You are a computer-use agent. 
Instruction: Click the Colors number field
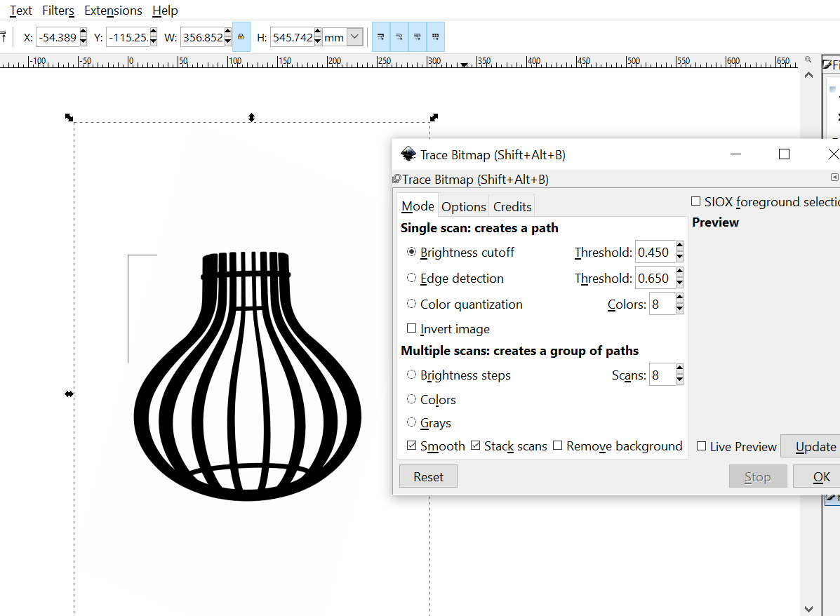(662, 304)
